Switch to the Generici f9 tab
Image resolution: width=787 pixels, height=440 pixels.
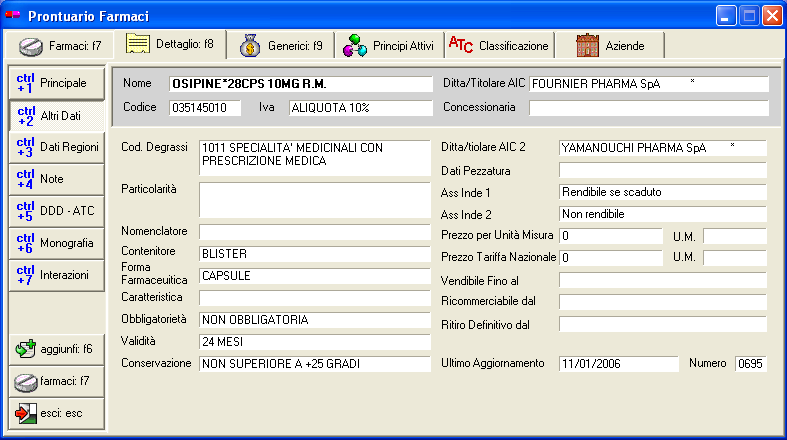pyautogui.click(x=281, y=46)
